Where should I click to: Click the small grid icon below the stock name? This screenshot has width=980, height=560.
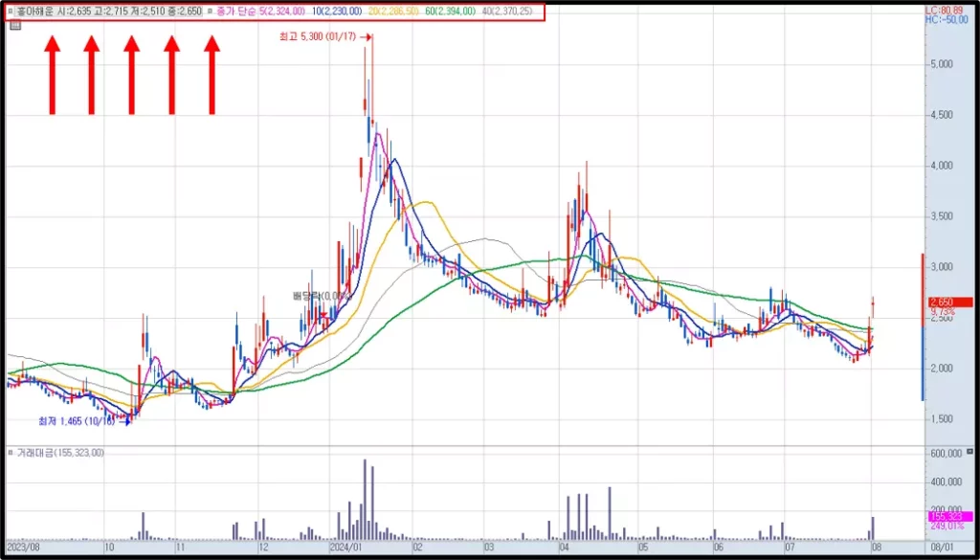click(15, 26)
